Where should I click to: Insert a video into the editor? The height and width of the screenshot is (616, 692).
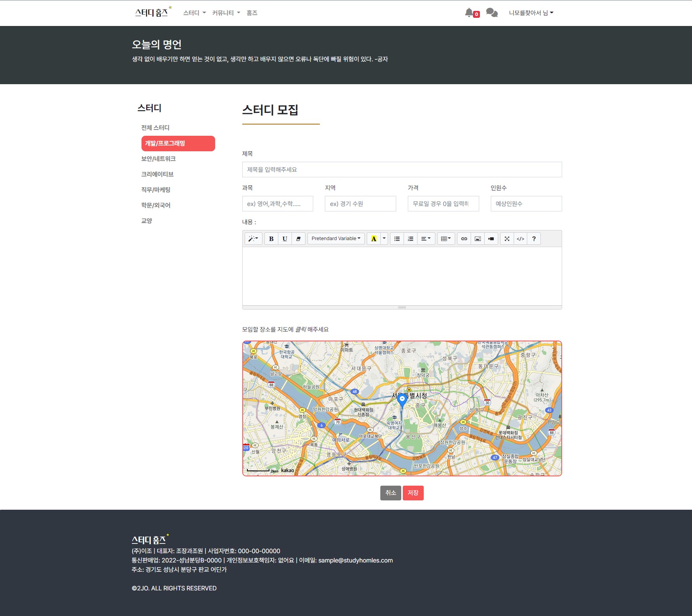coord(490,239)
